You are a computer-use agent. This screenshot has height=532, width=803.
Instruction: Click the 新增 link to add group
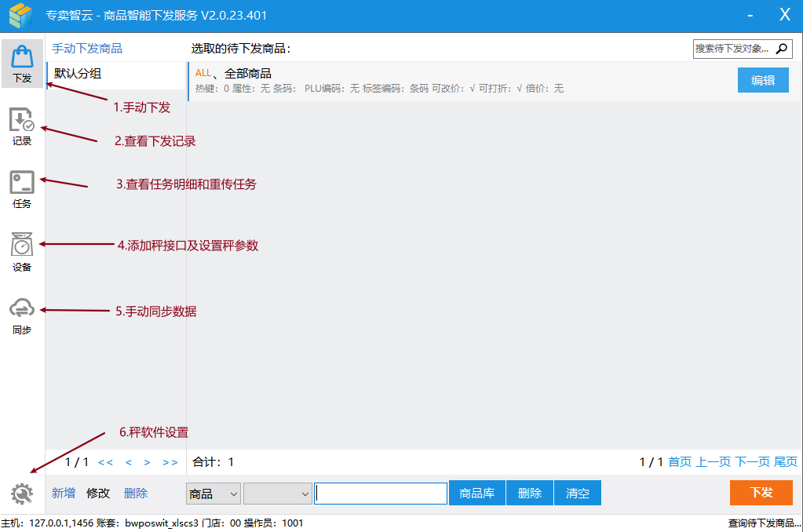point(64,494)
